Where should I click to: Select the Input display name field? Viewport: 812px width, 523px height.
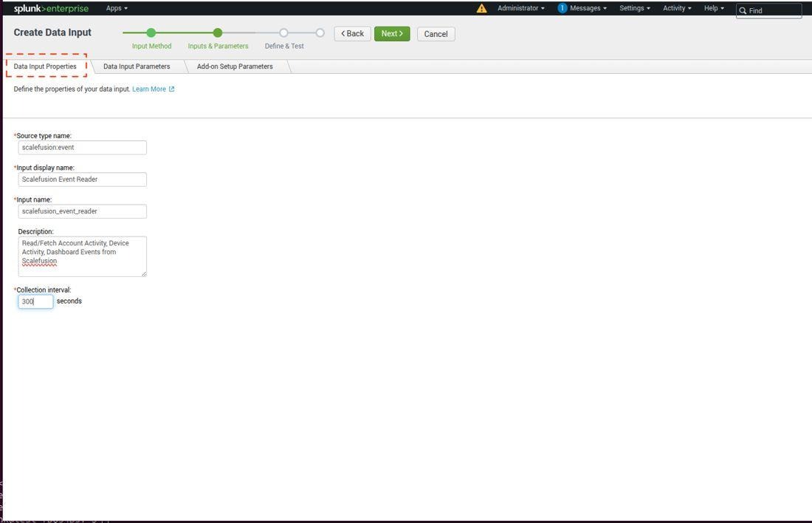tap(83, 180)
